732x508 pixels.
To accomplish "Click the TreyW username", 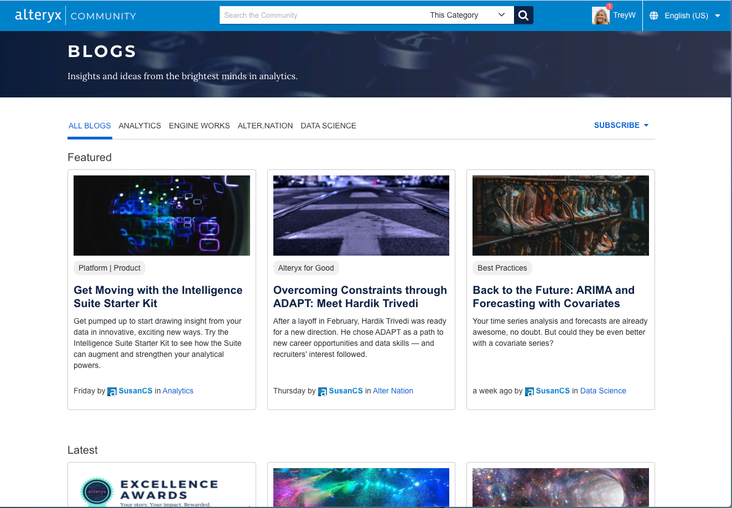I will coord(624,15).
